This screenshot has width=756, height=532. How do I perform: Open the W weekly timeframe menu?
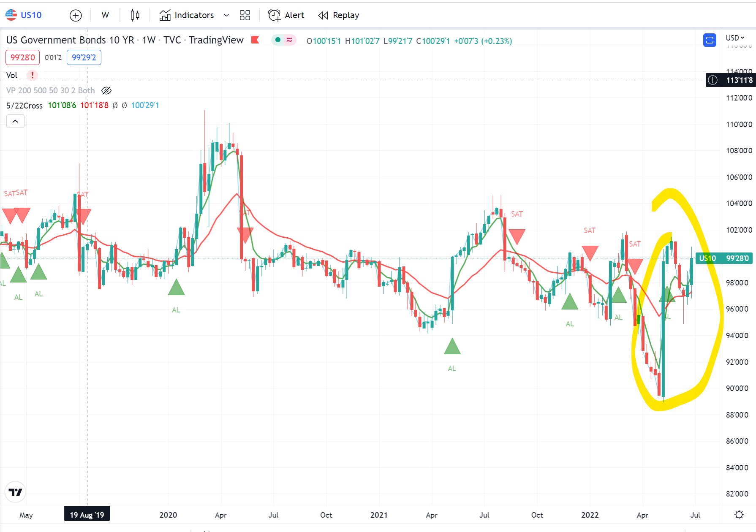[105, 16]
